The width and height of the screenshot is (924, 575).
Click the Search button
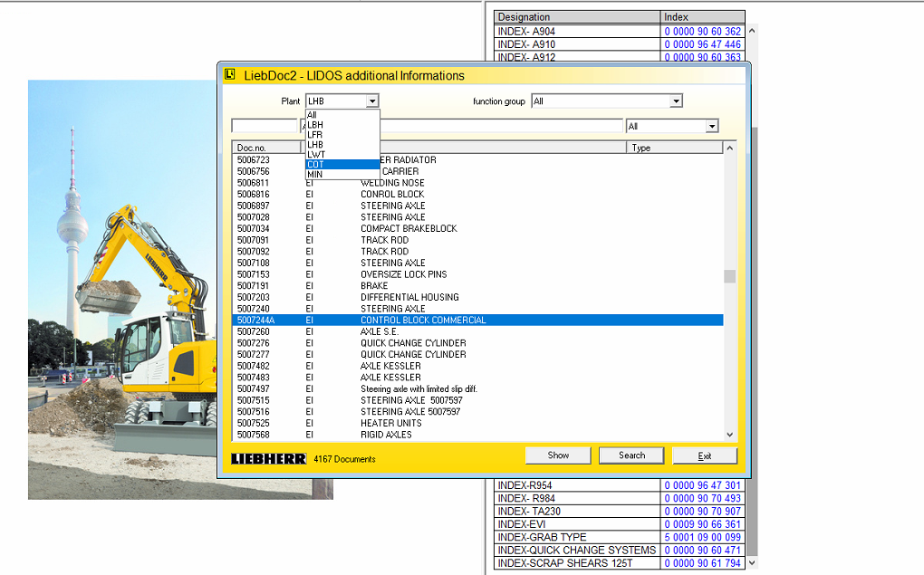click(x=631, y=455)
